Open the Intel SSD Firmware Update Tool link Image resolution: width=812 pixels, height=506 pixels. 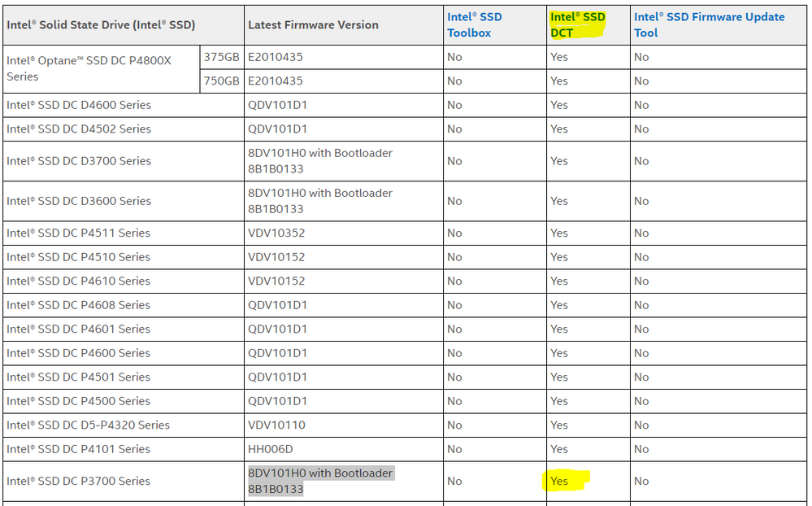709,24
